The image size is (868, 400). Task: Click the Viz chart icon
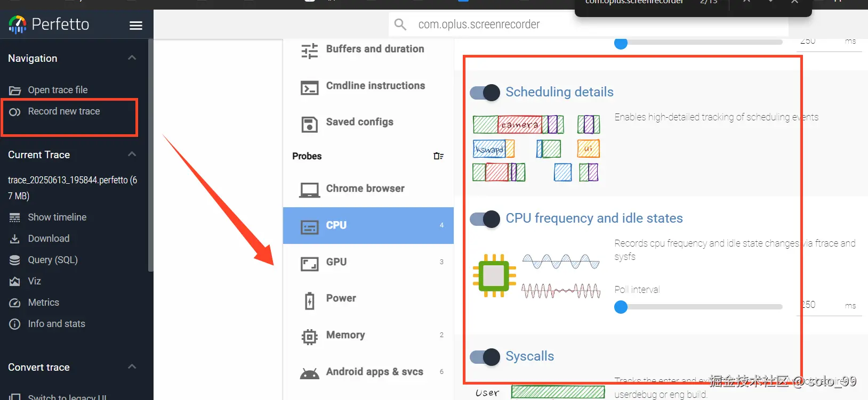15,281
